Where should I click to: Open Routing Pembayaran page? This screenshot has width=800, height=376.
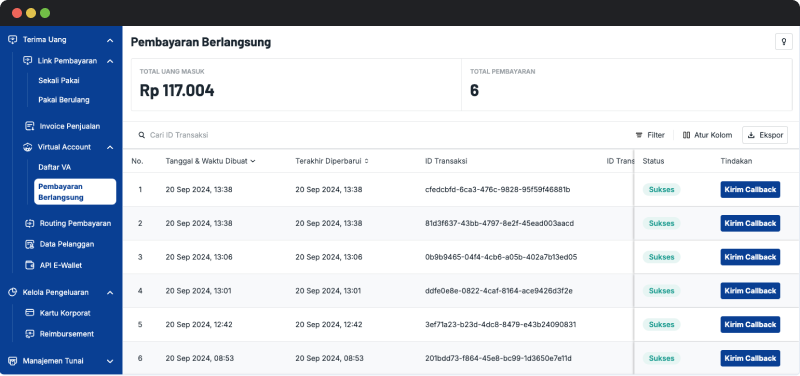point(75,223)
